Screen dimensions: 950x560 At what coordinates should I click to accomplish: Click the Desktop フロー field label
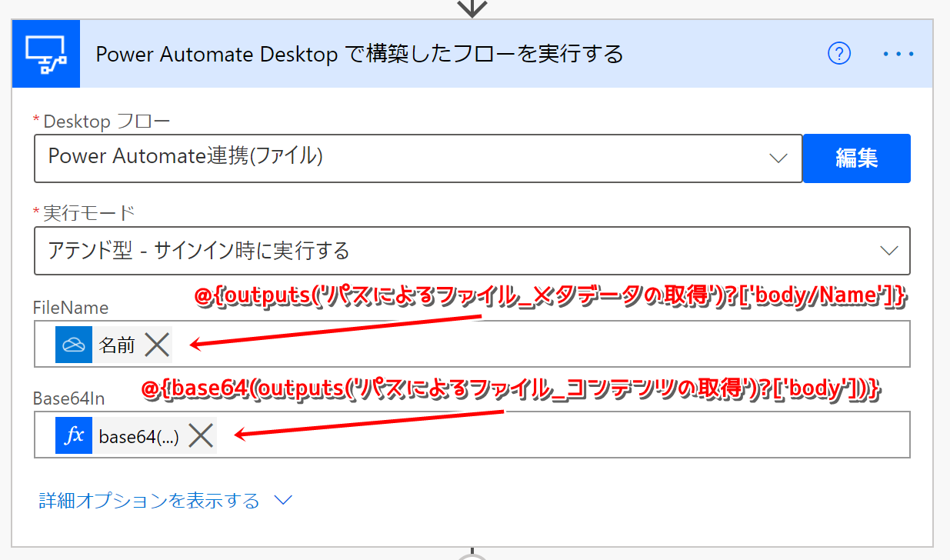pos(107,121)
